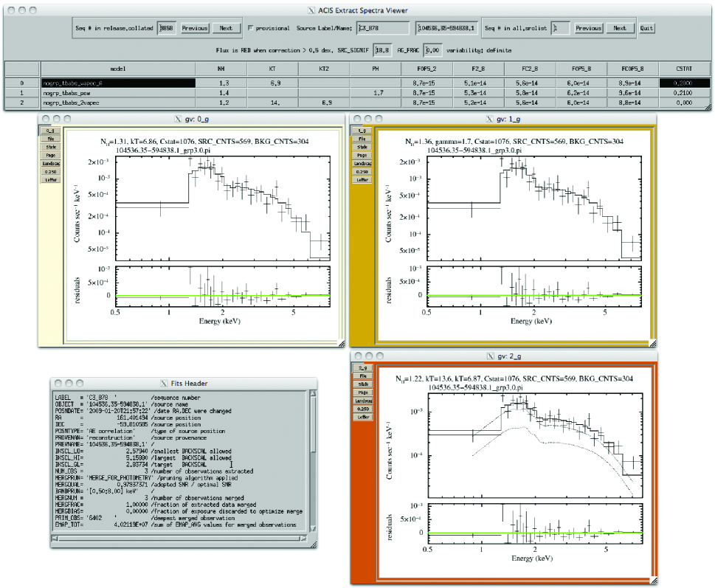
Task: Click the 0_g button in first gv window
Action: point(51,130)
